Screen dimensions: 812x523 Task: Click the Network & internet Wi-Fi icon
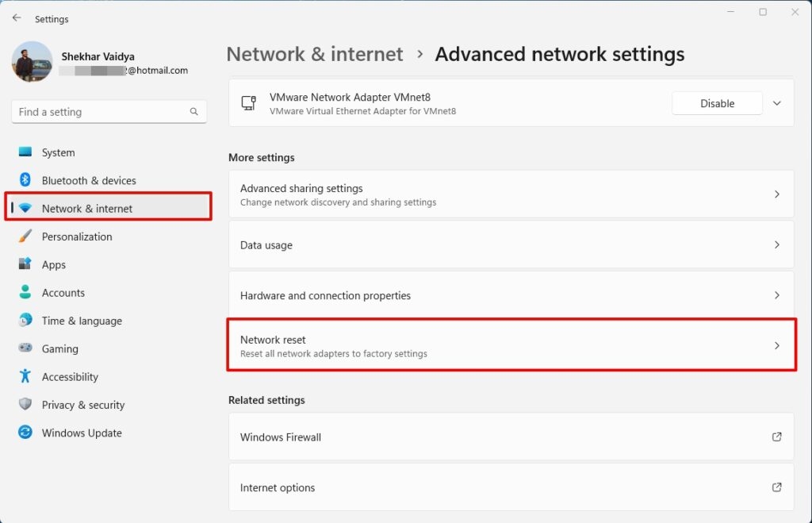pos(25,209)
